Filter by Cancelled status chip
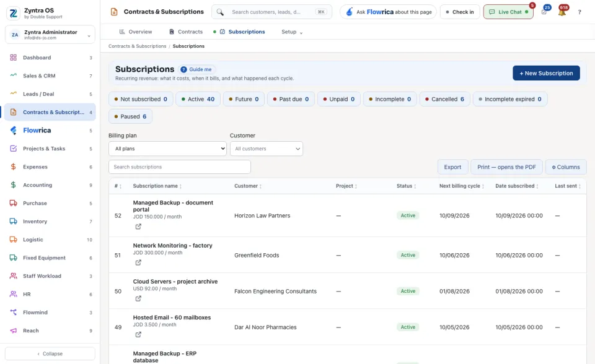 [444, 99]
